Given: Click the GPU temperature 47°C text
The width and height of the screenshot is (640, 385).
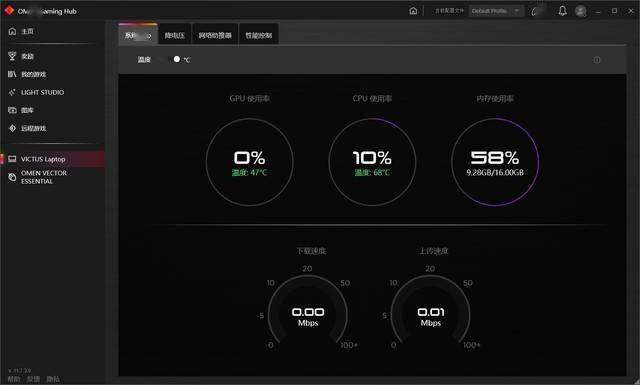Looking at the screenshot, I should point(249,173).
